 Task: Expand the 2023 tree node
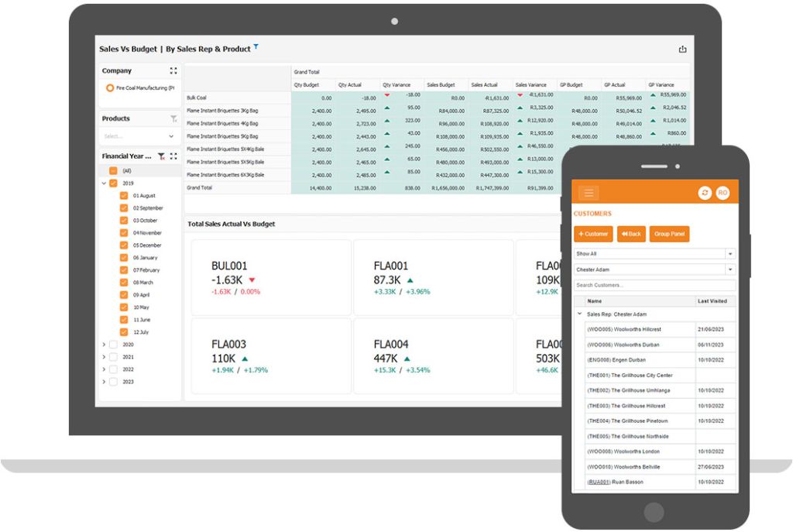105,382
